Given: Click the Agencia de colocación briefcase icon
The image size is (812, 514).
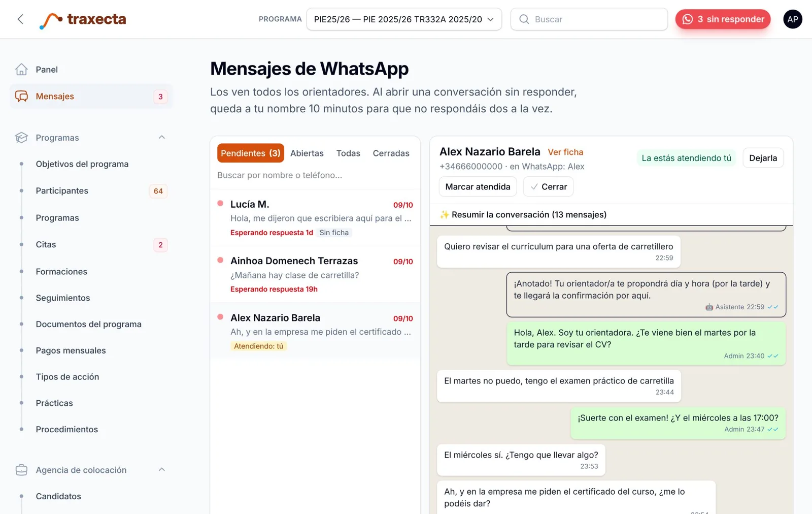Looking at the screenshot, I should (21, 470).
